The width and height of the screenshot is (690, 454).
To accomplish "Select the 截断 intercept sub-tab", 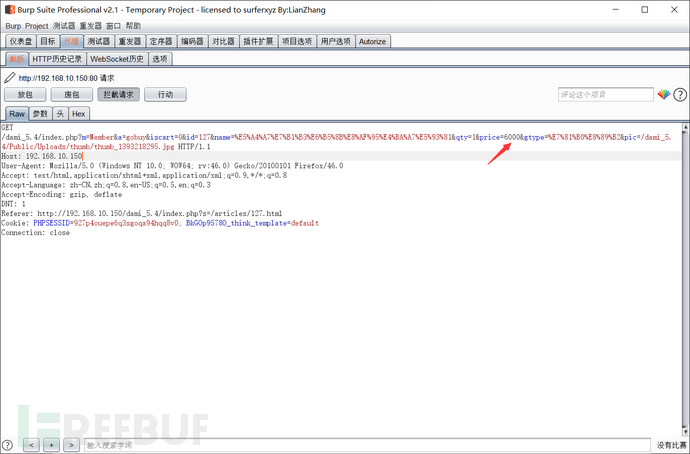I will pyautogui.click(x=17, y=59).
